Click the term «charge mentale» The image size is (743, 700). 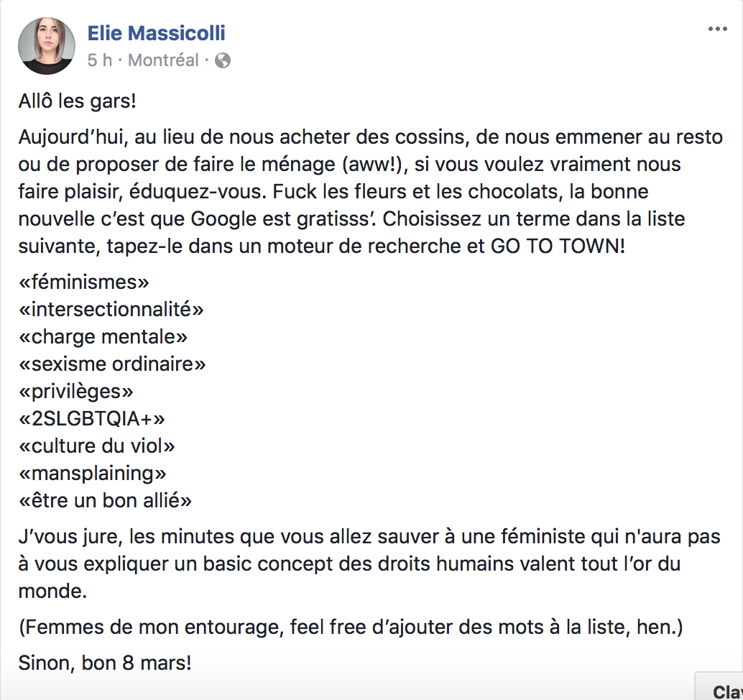103,336
